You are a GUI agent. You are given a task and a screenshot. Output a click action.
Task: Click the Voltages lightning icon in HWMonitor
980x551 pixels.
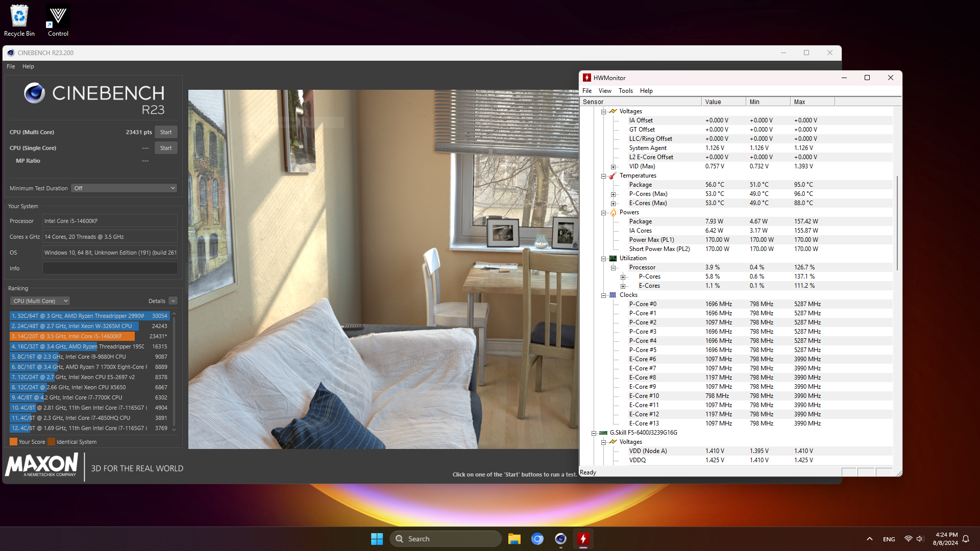(613, 111)
